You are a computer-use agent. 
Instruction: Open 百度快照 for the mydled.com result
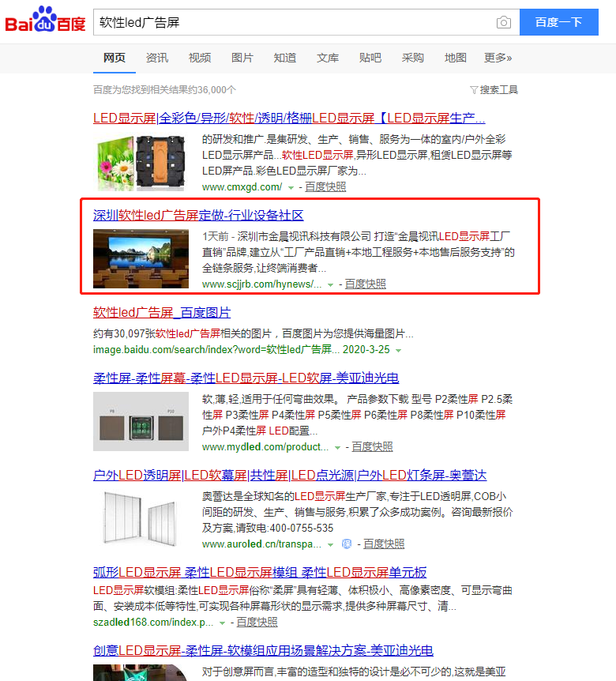point(372,447)
